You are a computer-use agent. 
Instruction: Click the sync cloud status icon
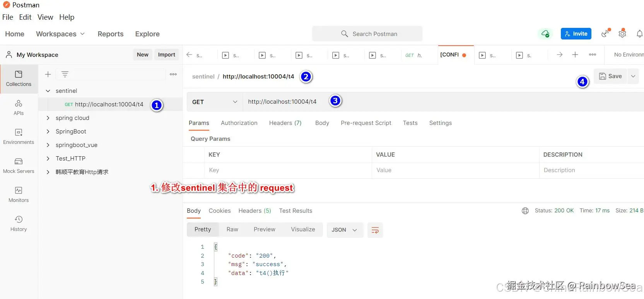(545, 34)
